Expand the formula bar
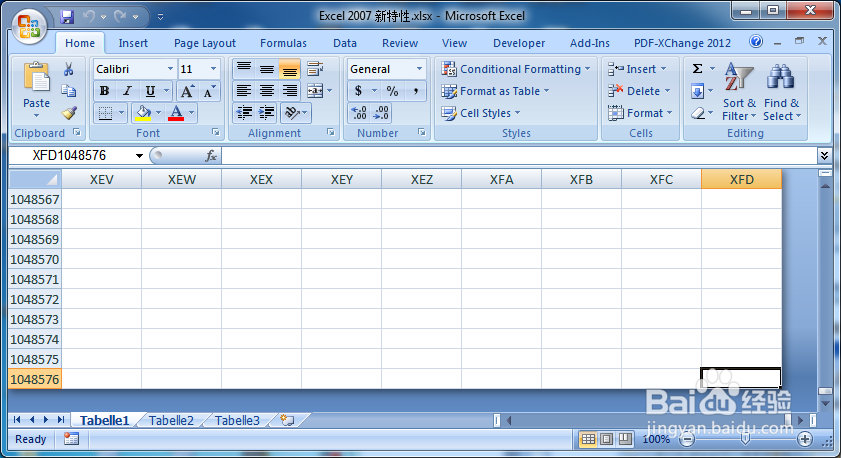Screen dimensions: 841x458 824,156
